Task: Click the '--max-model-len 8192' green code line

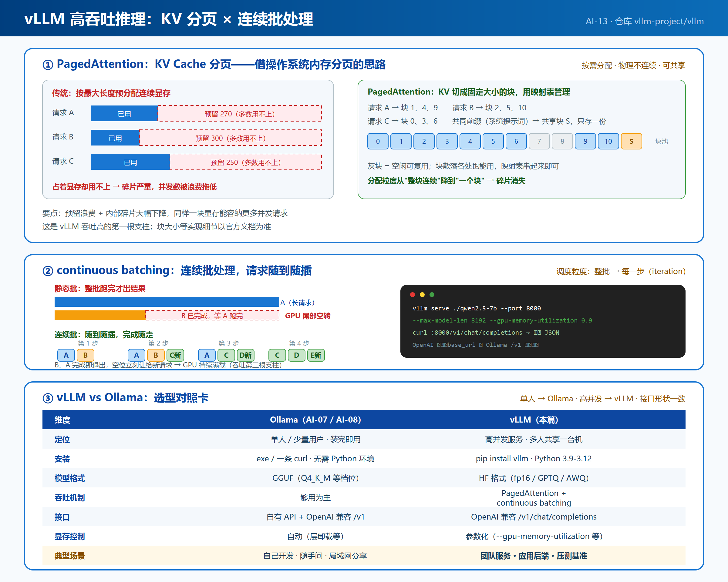Action: point(502,320)
